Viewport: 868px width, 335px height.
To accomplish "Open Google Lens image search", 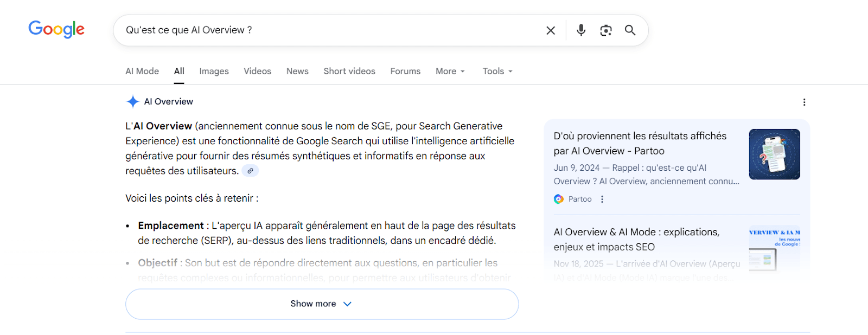I will pos(606,30).
